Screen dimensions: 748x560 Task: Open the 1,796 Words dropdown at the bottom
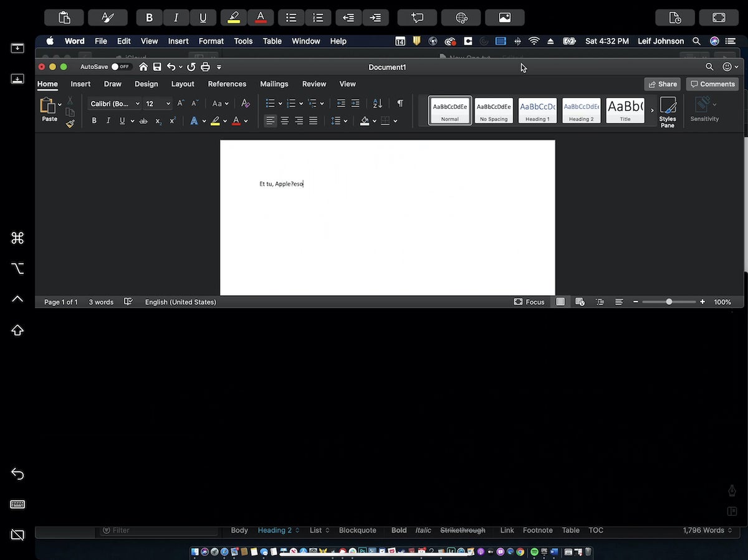(x=707, y=530)
